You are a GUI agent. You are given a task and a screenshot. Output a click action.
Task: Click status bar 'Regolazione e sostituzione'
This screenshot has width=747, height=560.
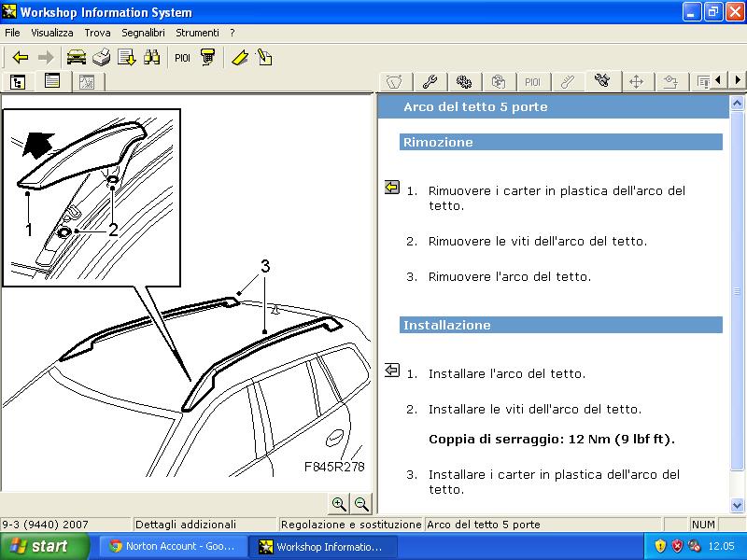coord(351,525)
